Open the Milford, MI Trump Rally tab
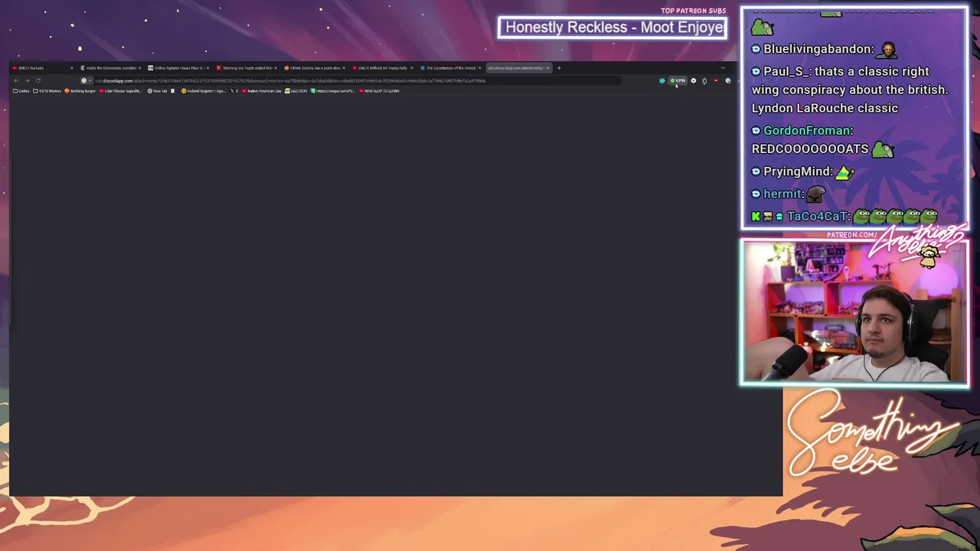This screenshot has height=551, width=980. 382,68
